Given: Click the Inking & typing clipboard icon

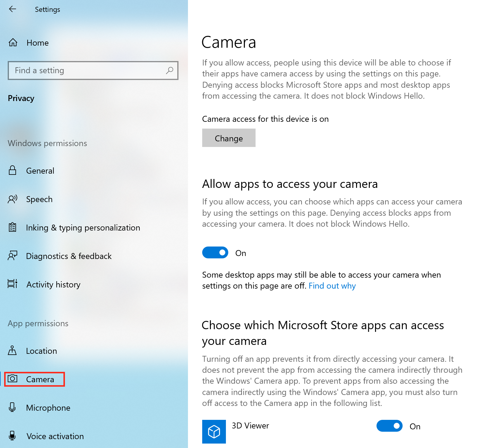Looking at the screenshot, I should pyautogui.click(x=12, y=227).
